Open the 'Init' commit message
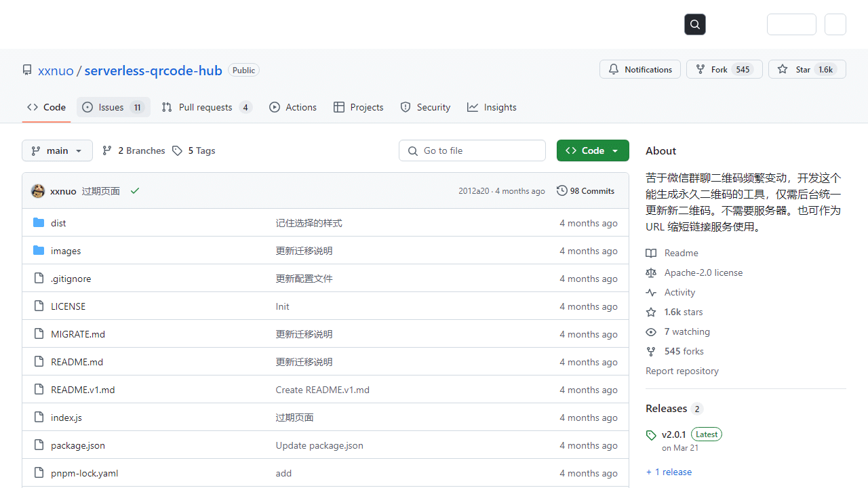The image size is (868, 488). [282, 306]
